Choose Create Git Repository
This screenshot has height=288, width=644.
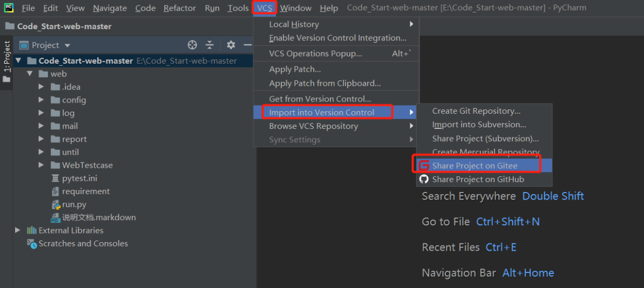click(484, 111)
